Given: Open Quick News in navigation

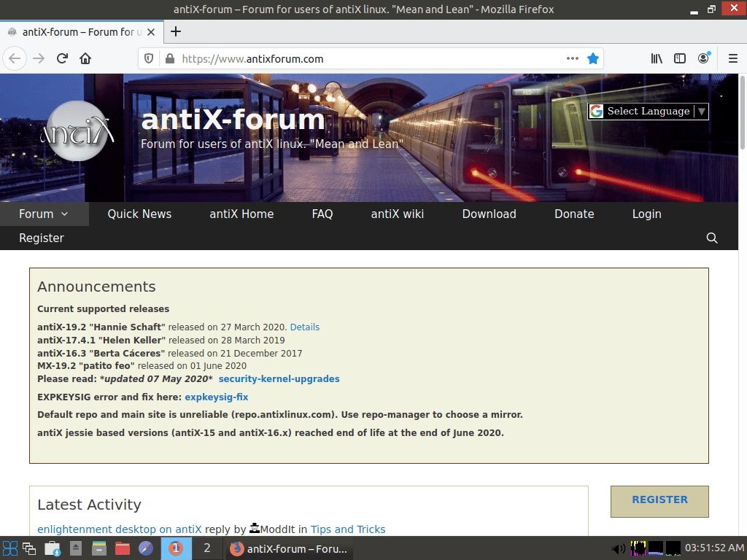Looking at the screenshot, I should point(139,214).
